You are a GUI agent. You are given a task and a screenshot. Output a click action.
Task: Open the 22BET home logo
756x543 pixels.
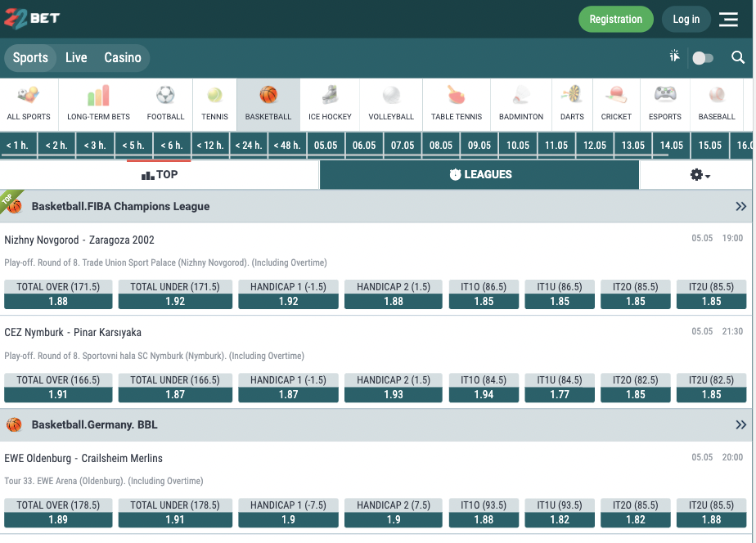click(32, 18)
